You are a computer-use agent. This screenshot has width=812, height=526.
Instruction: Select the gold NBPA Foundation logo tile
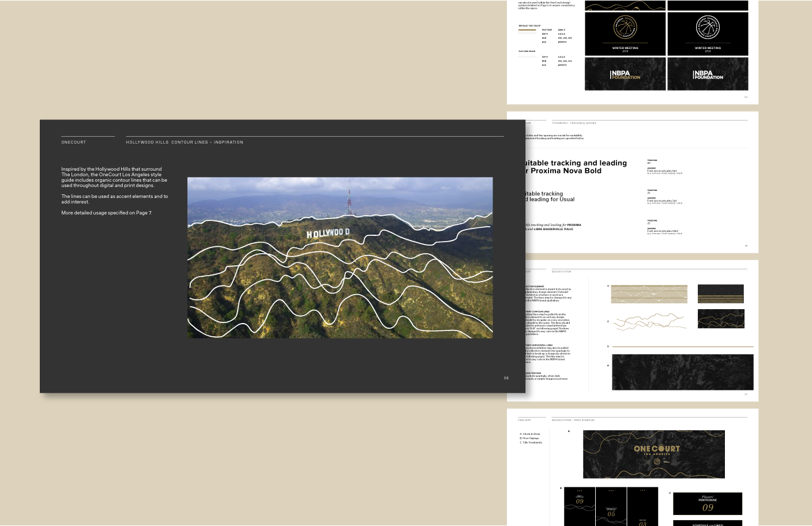(x=626, y=74)
